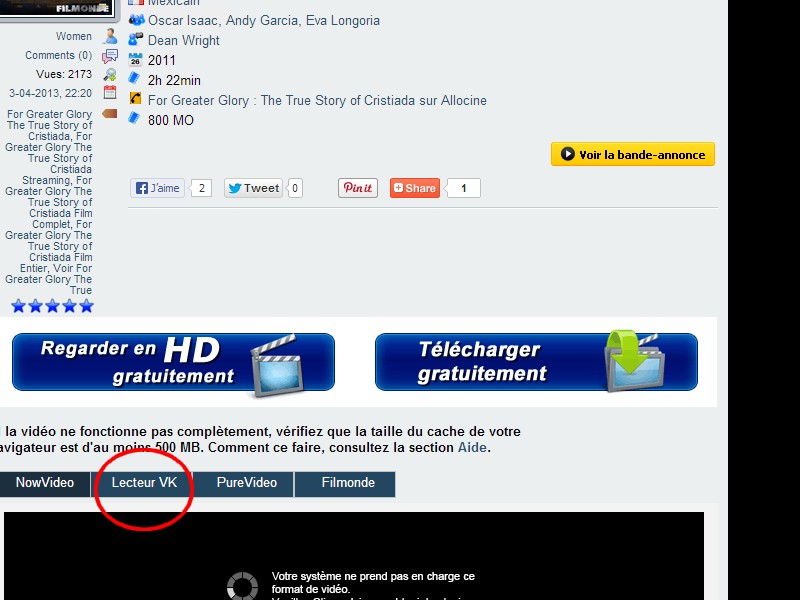Open the red Share button
Viewport: 800px width, 600px height.
pos(415,188)
